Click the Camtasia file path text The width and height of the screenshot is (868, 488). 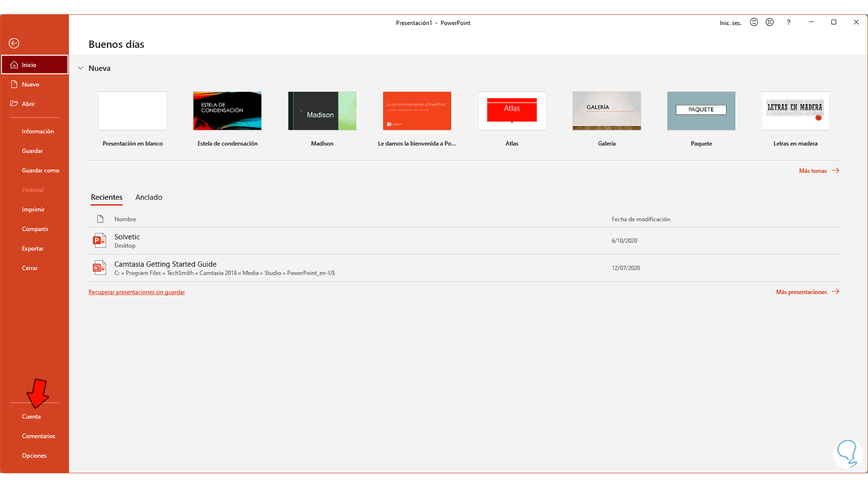[225, 273]
